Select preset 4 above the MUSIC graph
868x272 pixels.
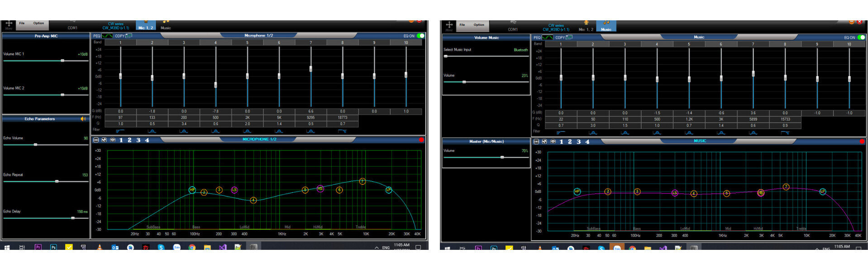(x=587, y=142)
